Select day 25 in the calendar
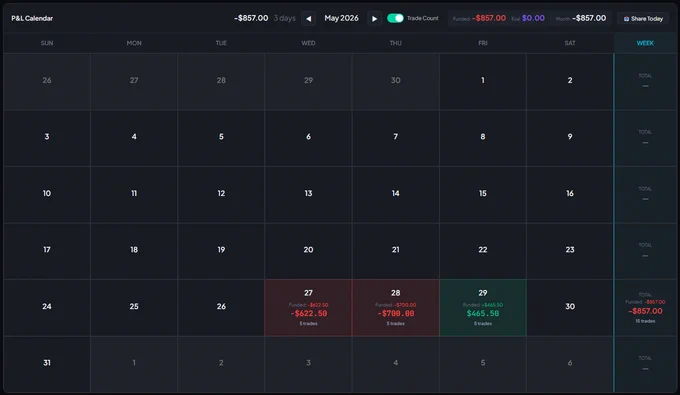The height and width of the screenshot is (395, 680). click(x=134, y=307)
